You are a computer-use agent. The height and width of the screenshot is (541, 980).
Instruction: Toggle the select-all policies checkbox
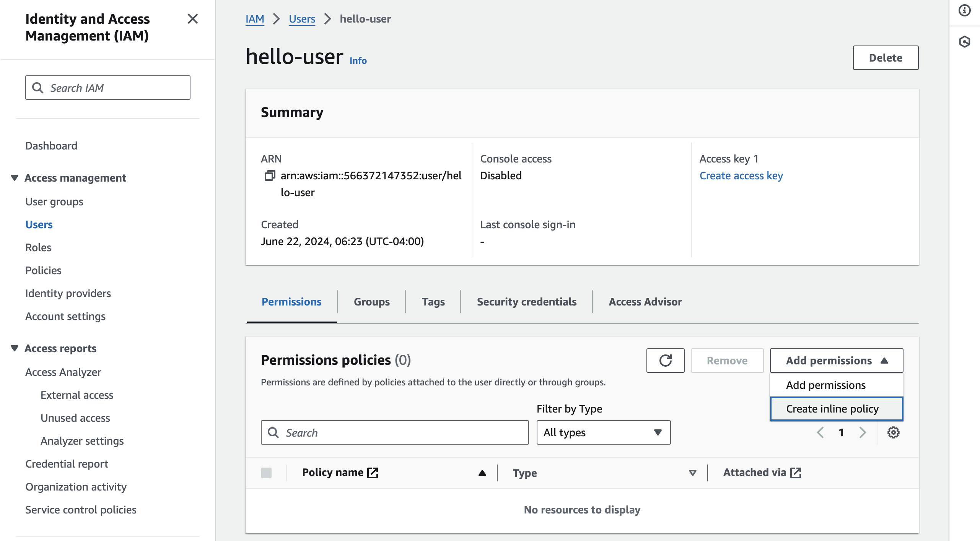[x=266, y=473]
